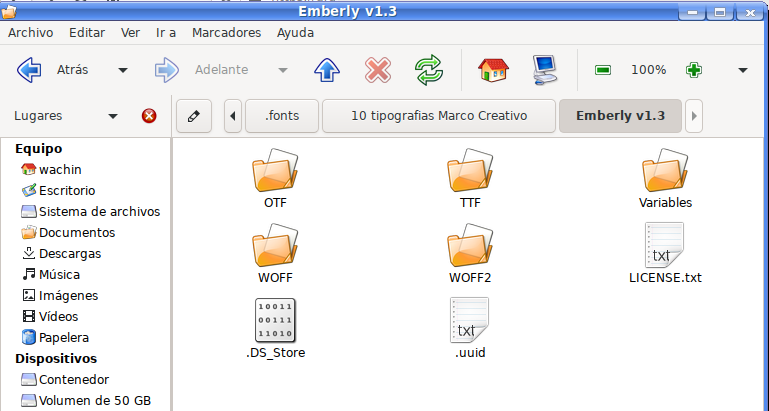Select the Variables folder icon
The height and width of the screenshot is (411, 769).
(x=665, y=170)
